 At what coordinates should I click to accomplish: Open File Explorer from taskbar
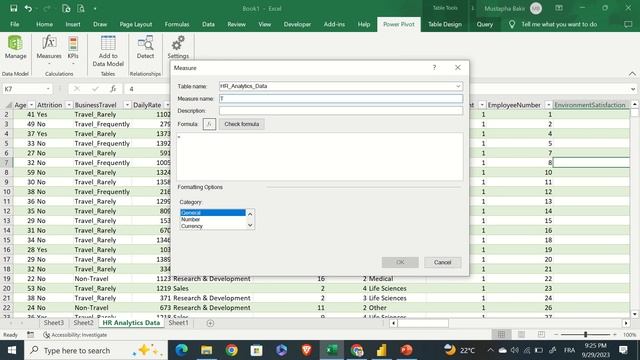click(207, 350)
